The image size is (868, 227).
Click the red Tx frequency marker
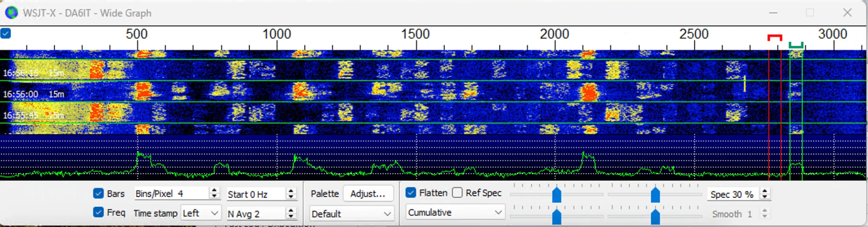tap(775, 38)
